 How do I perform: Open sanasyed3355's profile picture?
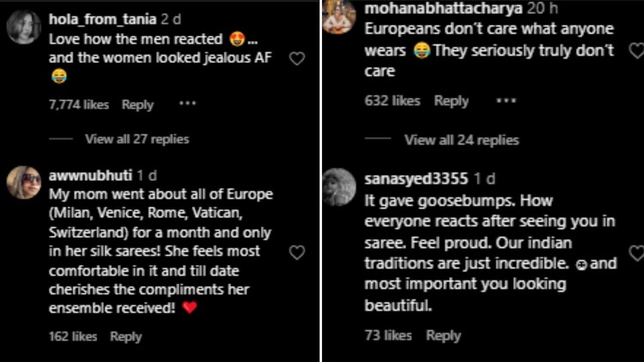point(339,186)
